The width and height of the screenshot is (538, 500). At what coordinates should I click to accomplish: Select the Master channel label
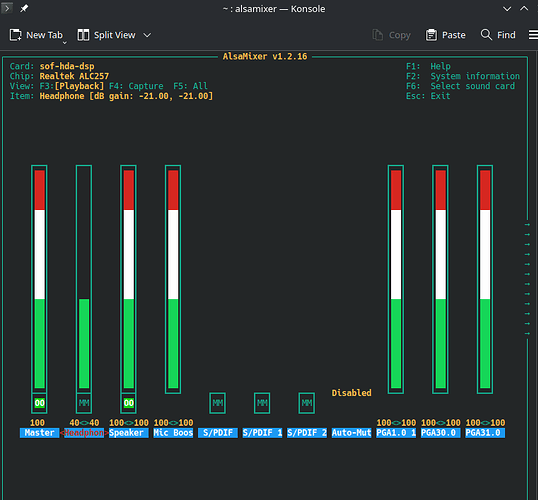[39, 433]
